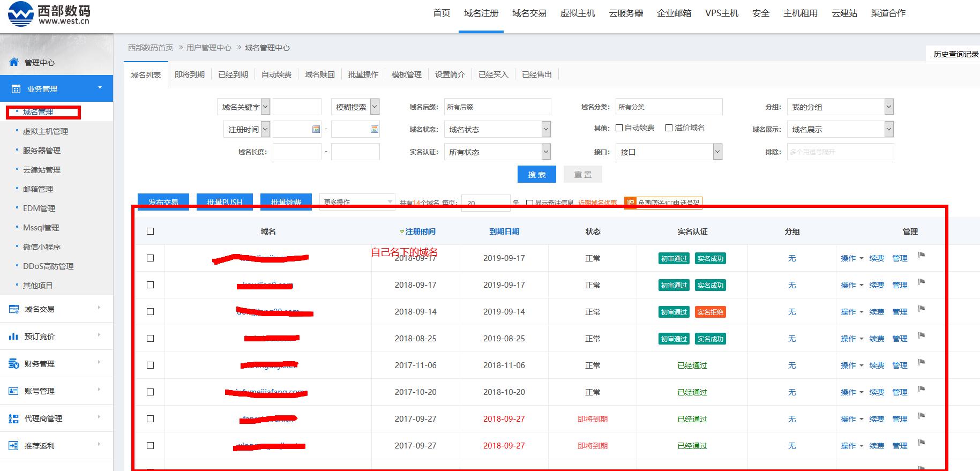Click the 财务管理 sidebar icon
Viewport: 980px width, 471px height.
click(x=14, y=364)
